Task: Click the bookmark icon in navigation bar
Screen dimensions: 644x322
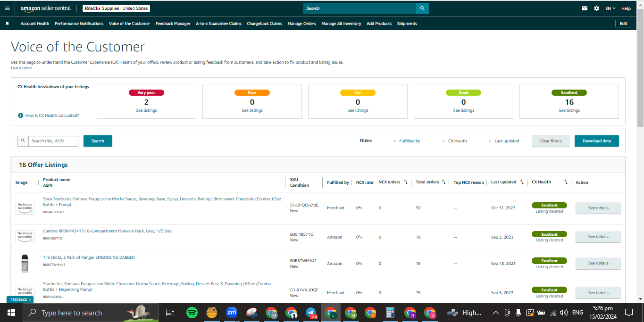Action: (x=7, y=24)
